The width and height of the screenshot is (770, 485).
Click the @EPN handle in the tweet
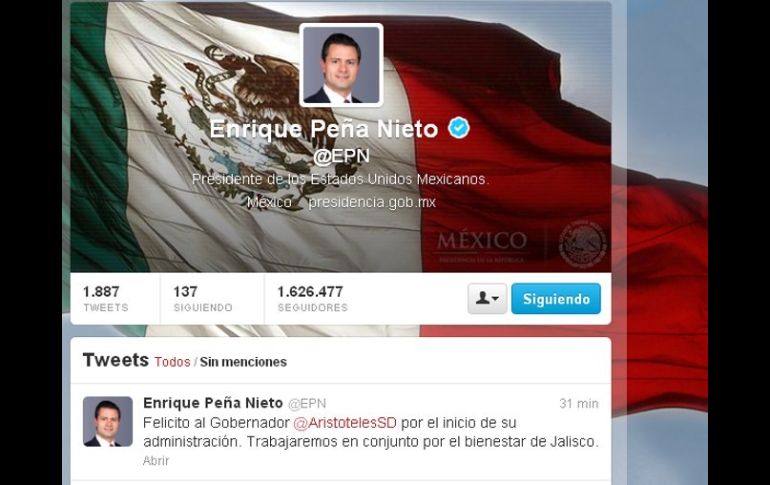(307, 404)
